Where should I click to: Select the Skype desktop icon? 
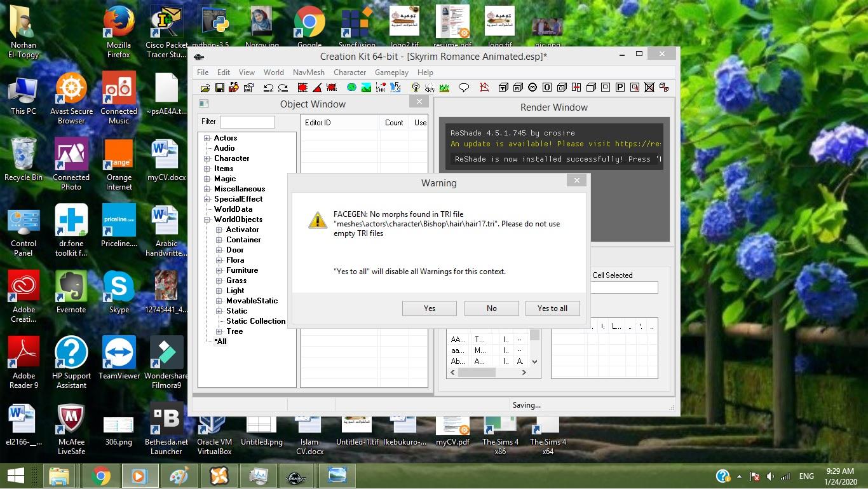point(119,291)
